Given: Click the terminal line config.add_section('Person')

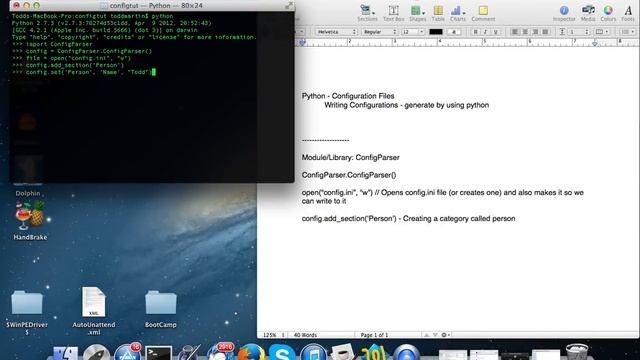Looking at the screenshot, I should tap(75, 65).
